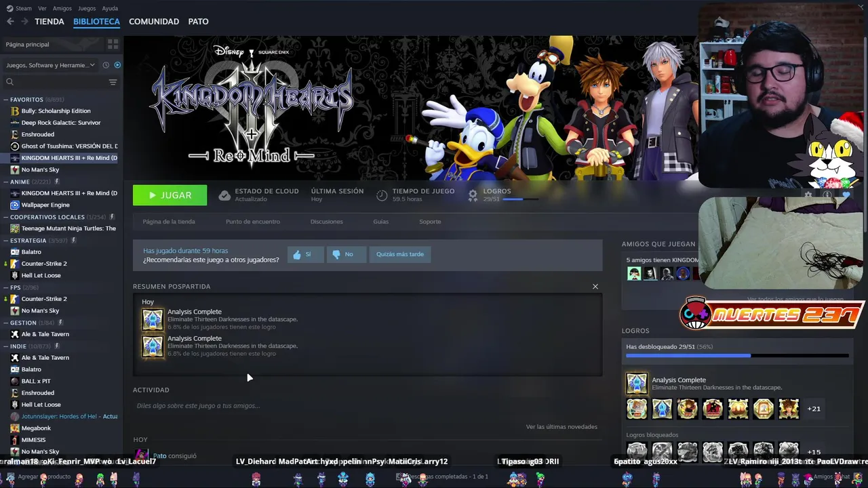
Task: Expand the +21 unlocked achievements
Action: [814, 409]
